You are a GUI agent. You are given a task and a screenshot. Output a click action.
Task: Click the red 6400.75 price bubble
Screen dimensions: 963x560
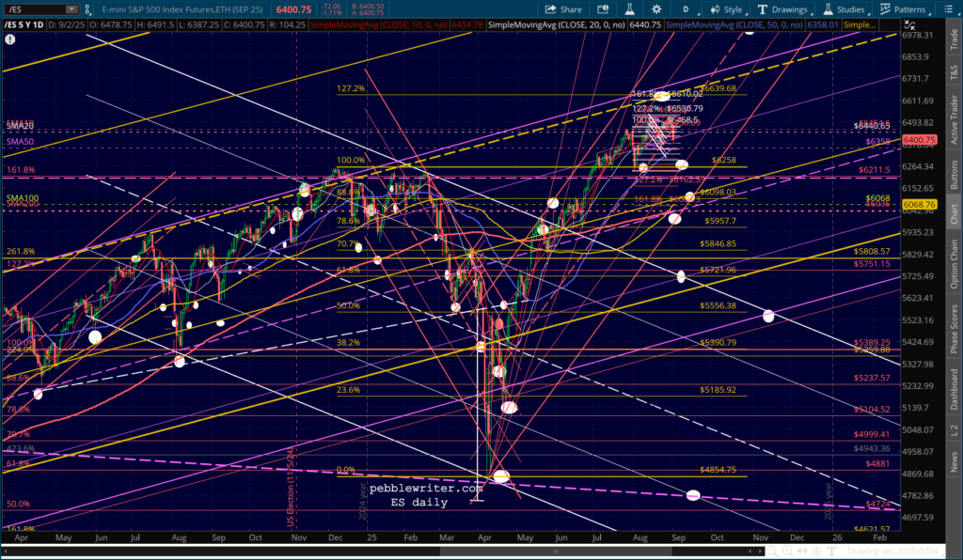tap(919, 140)
